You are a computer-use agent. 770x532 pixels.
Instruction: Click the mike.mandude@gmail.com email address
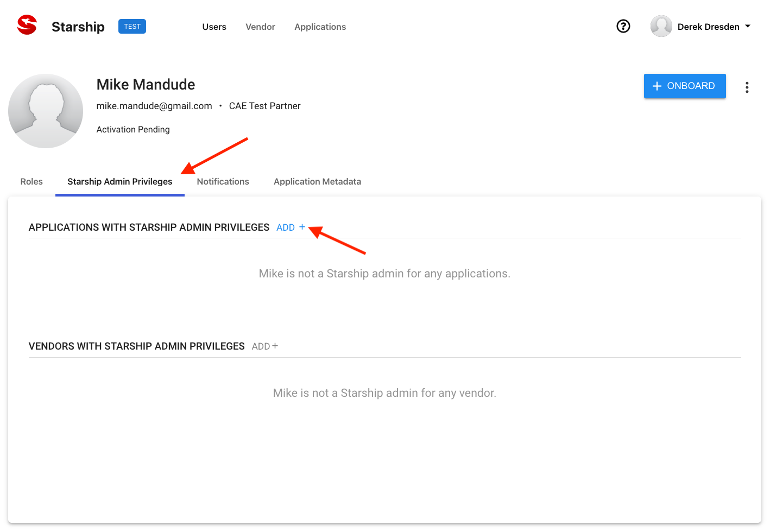(x=154, y=106)
